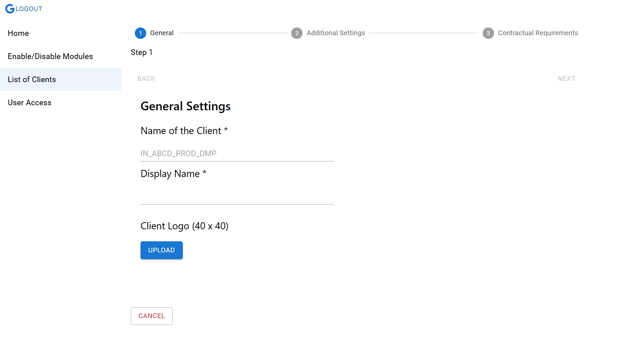Image resolution: width=644 pixels, height=362 pixels.
Task: Jump to Contractual Requirements step
Action: [x=538, y=33]
